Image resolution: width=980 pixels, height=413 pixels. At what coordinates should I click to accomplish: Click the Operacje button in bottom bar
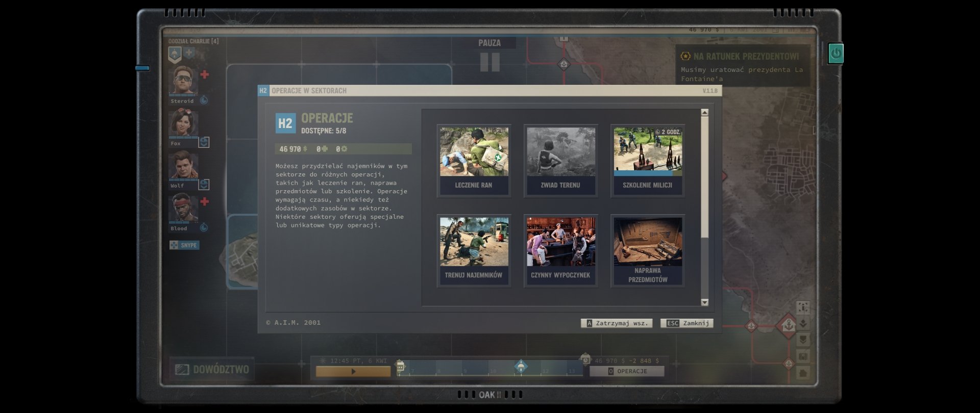[627, 371]
